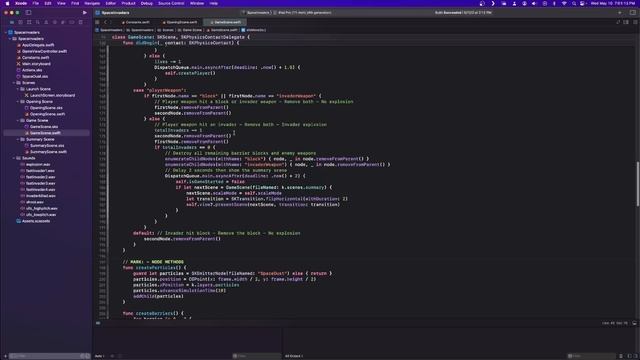Open the Editor menu
Viewport: 640px width, 360px height.
(x=111, y=3)
